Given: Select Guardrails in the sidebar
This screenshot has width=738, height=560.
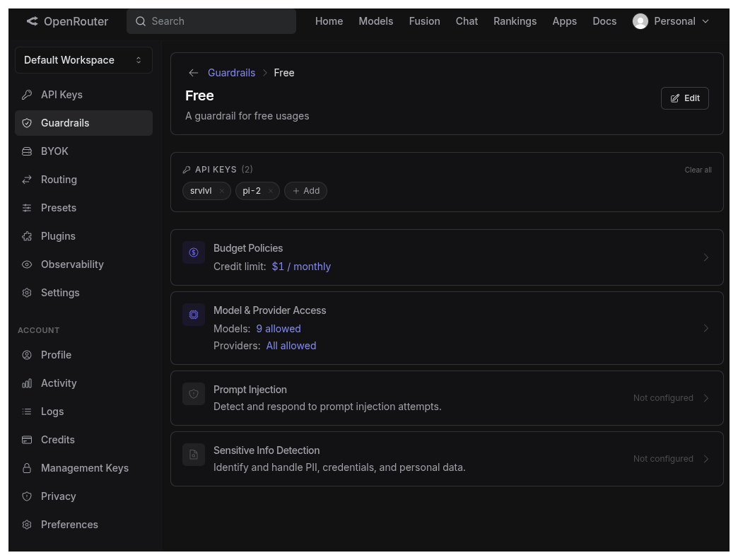Looking at the screenshot, I should coord(84,123).
